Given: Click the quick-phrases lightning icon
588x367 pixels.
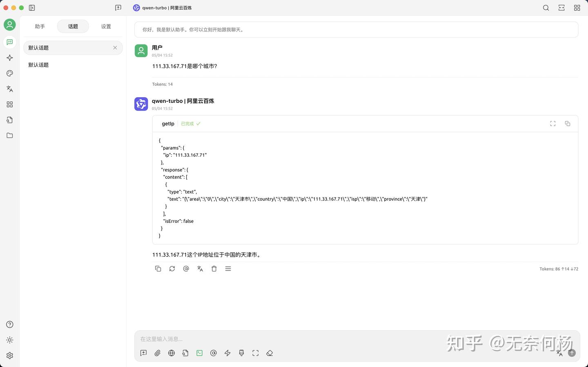Looking at the screenshot, I should click(227, 353).
